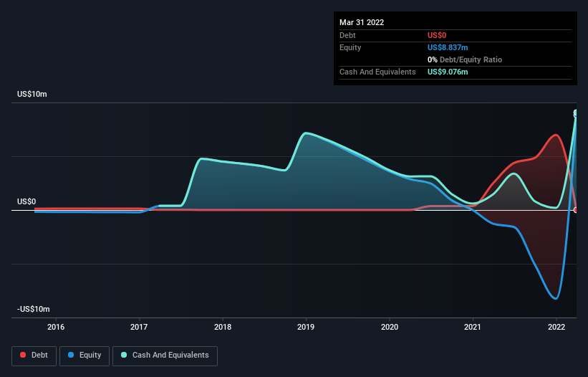This screenshot has height=377, width=588.
Task: Click the US$0 y-axis label
Action: click(x=26, y=202)
